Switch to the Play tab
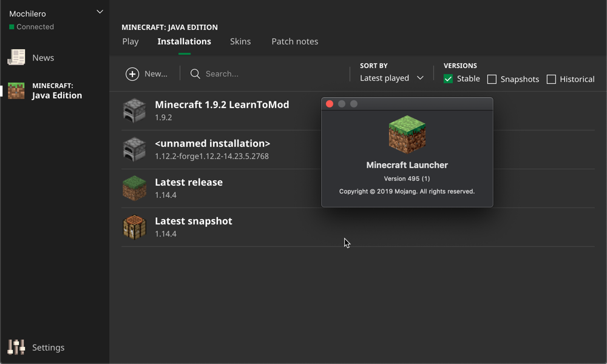This screenshot has height=364, width=607. coord(131,41)
